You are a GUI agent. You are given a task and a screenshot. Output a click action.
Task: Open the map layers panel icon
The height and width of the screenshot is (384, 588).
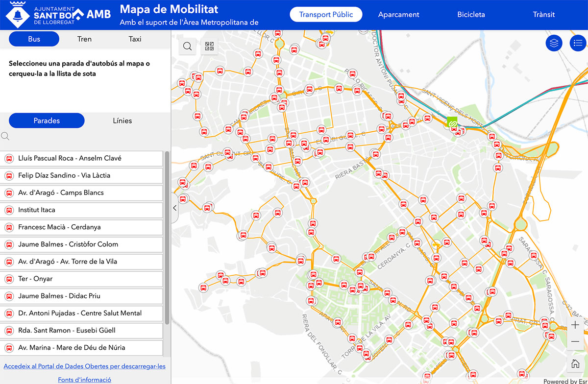(x=554, y=43)
